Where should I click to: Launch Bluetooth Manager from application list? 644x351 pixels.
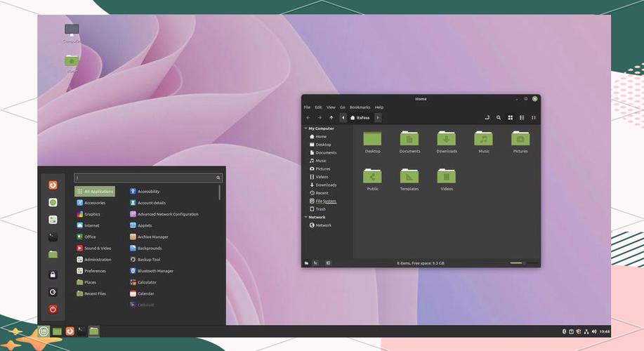[x=152, y=271]
